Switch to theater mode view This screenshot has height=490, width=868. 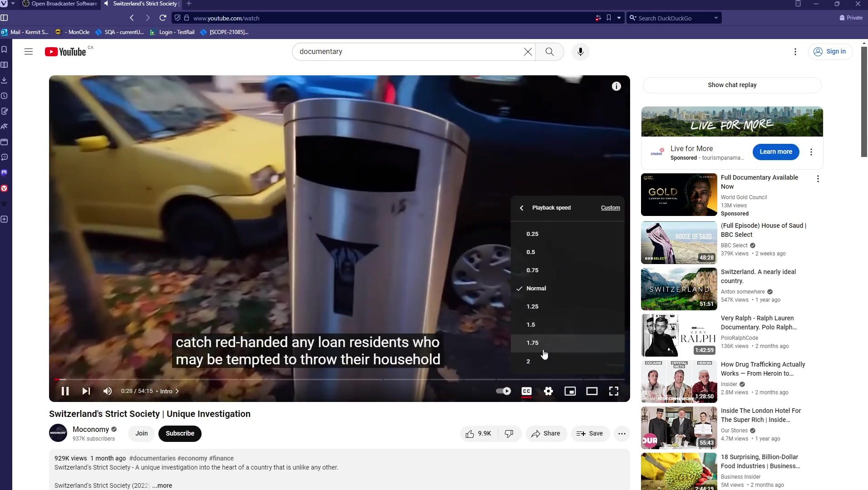(x=592, y=392)
